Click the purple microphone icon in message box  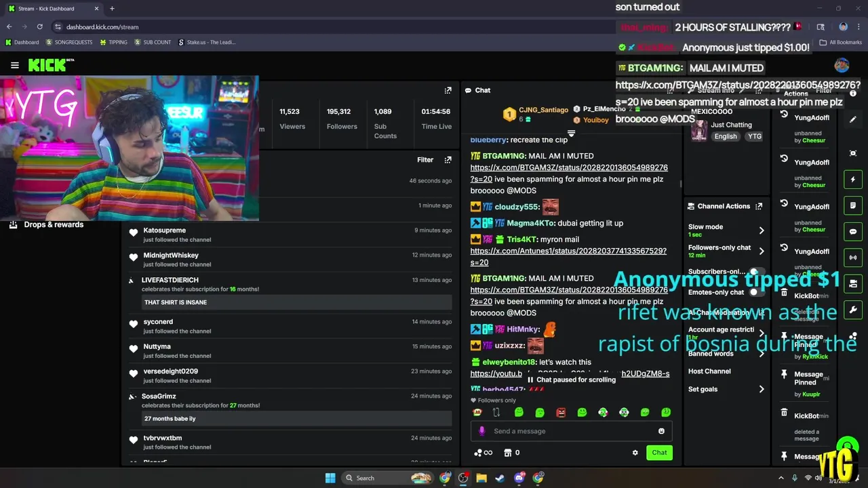(482, 431)
